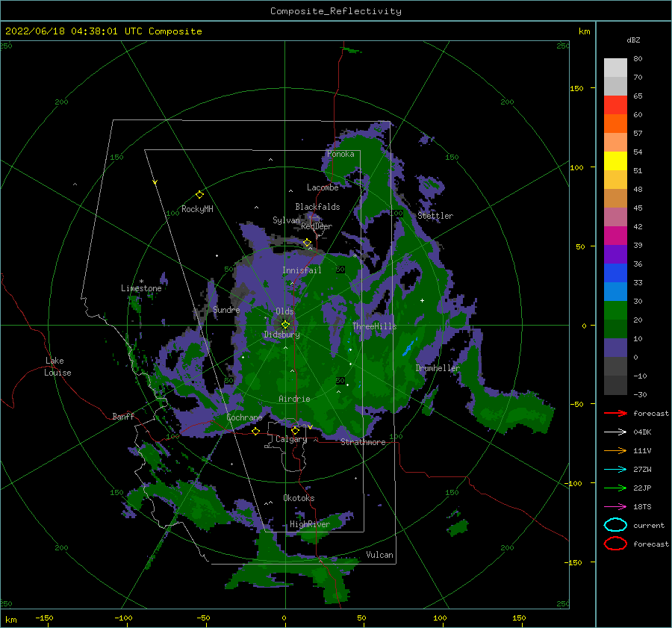This screenshot has width=672, height=628.
Task: Click the yellow radar-site diamond at Olds
Action: tap(285, 325)
